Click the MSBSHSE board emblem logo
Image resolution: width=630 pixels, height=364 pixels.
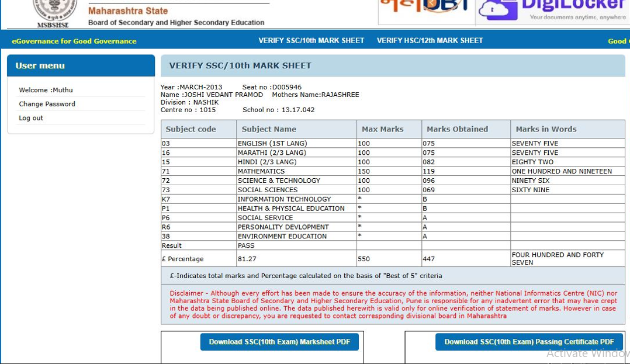point(54,12)
